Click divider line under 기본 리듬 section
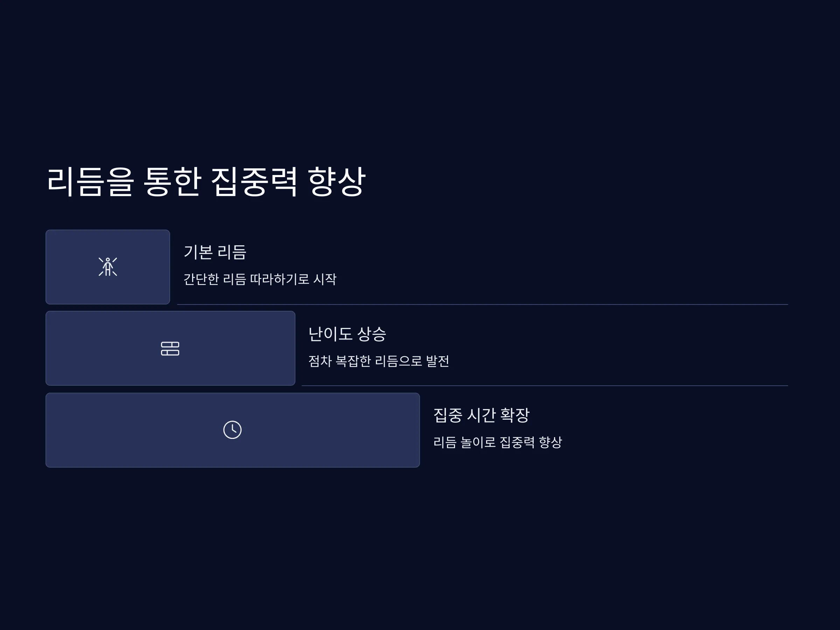 pos(482,304)
